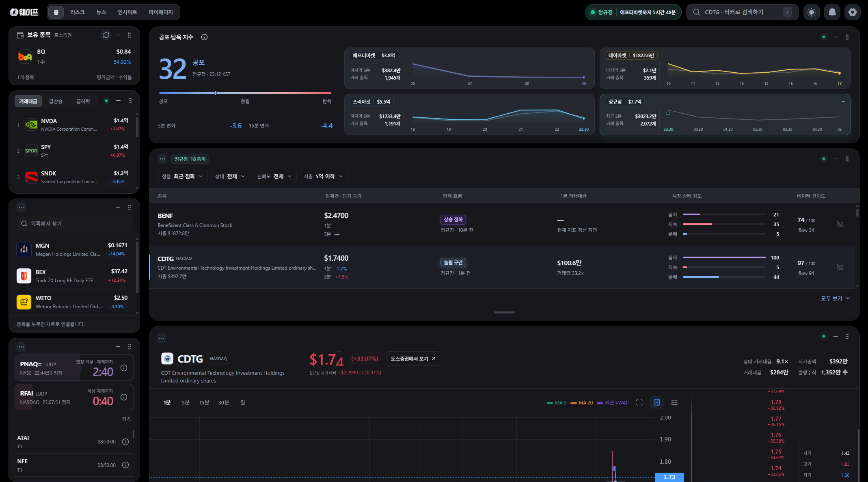Select the 애프터마켓 session card

pyautogui.click(x=469, y=68)
